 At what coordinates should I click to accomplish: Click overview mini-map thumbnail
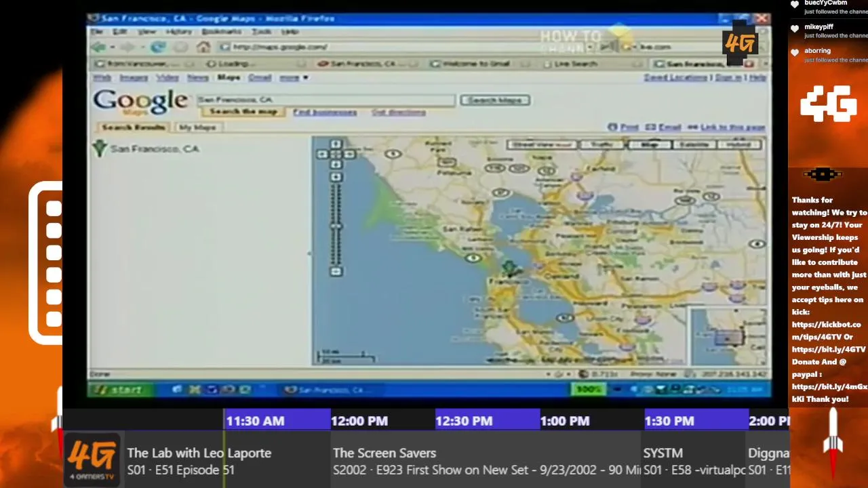coord(728,335)
